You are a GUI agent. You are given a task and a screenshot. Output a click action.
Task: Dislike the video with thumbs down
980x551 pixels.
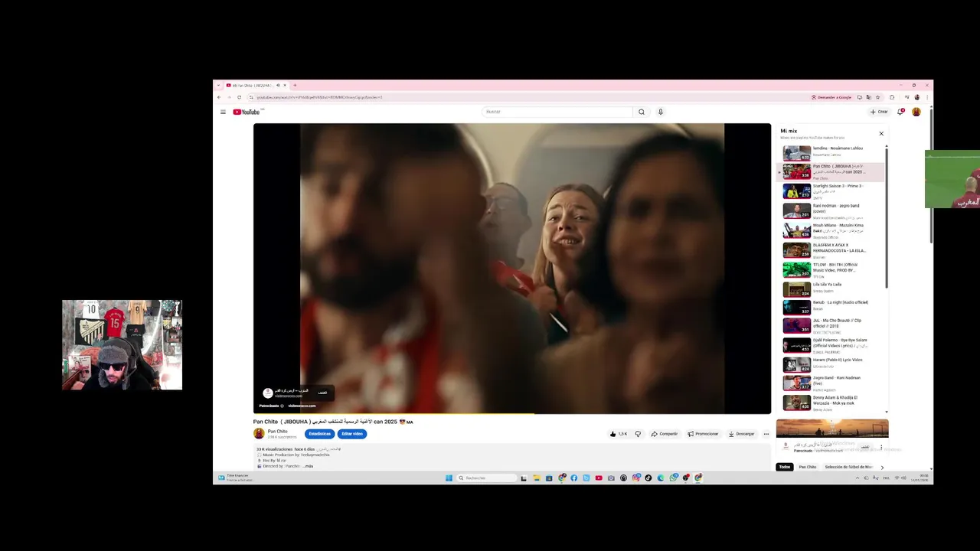pos(638,434)
